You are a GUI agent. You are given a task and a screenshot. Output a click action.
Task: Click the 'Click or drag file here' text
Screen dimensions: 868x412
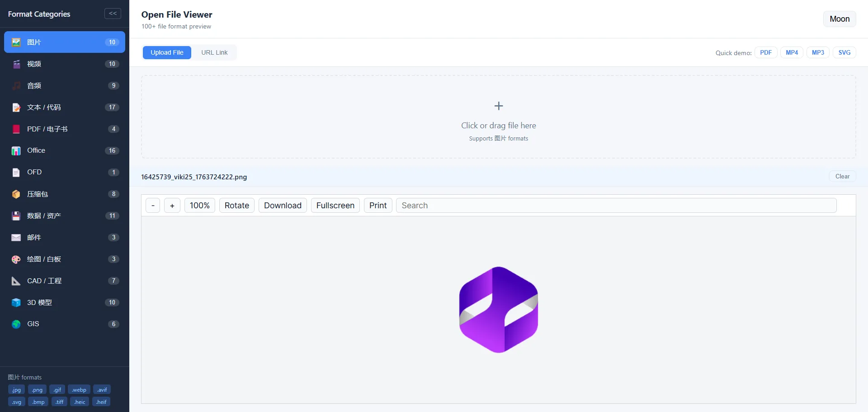tap(499, 126)
